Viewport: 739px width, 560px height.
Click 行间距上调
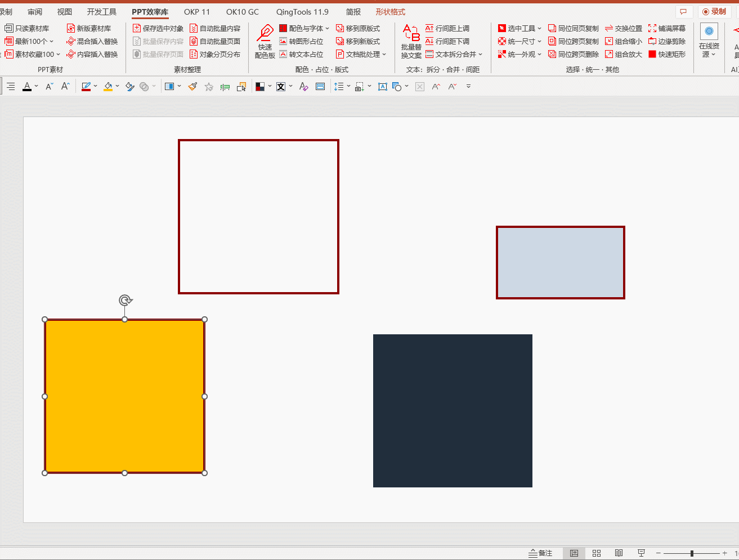(447, 28)
